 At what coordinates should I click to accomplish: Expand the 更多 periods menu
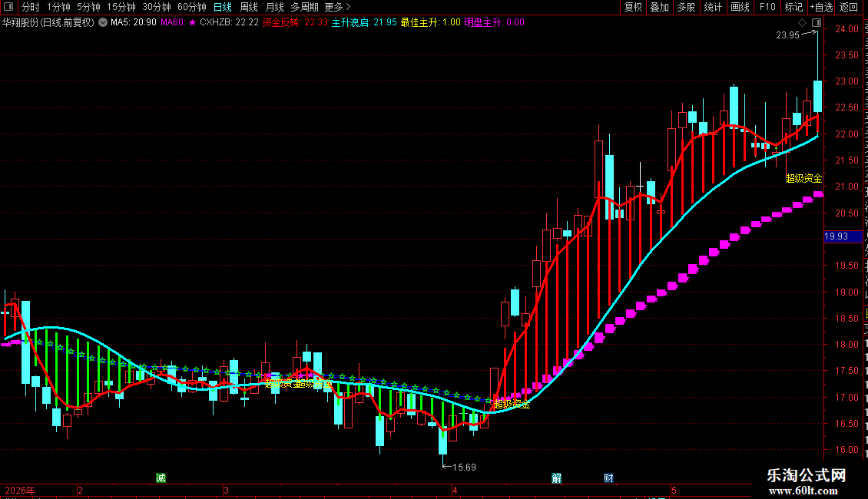[338, 7]
